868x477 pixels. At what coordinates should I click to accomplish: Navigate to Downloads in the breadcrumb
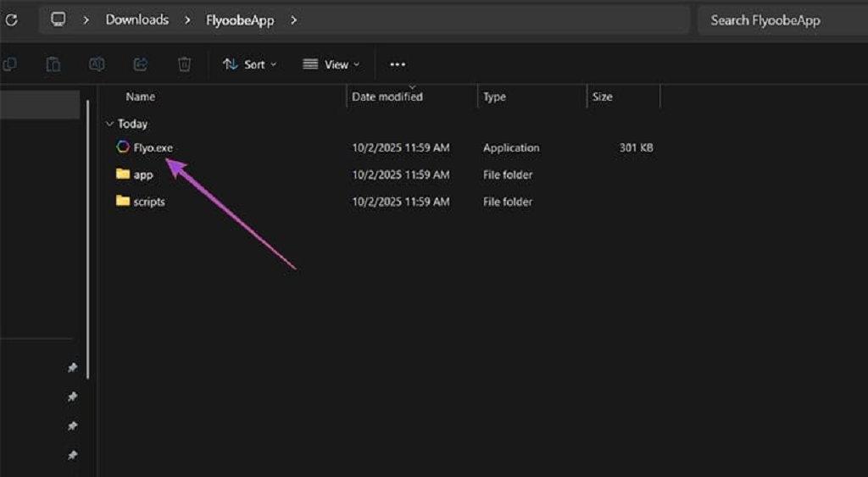[x=136, y=19]
